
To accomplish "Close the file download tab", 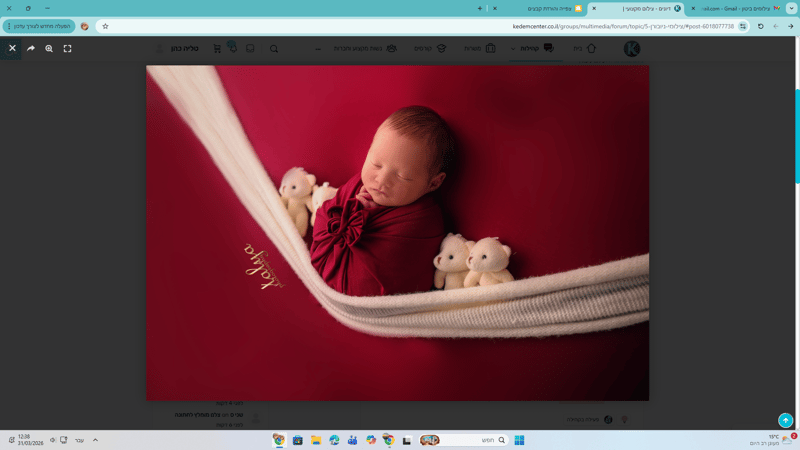I will click(494, 9).
